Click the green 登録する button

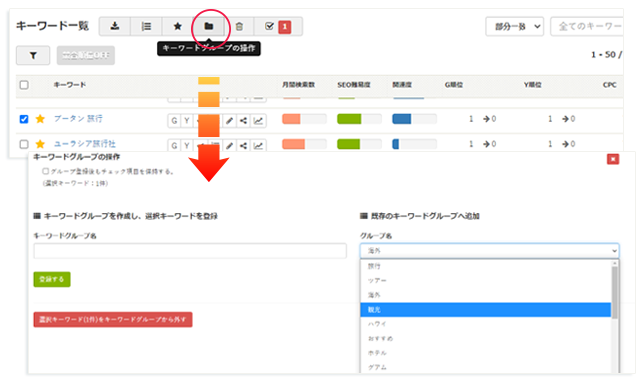[x=52, y=279]
